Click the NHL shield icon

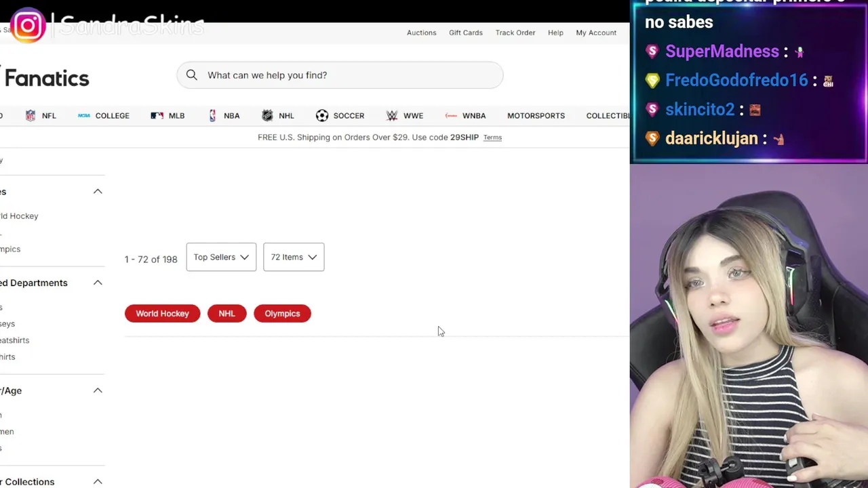point(267,116)
